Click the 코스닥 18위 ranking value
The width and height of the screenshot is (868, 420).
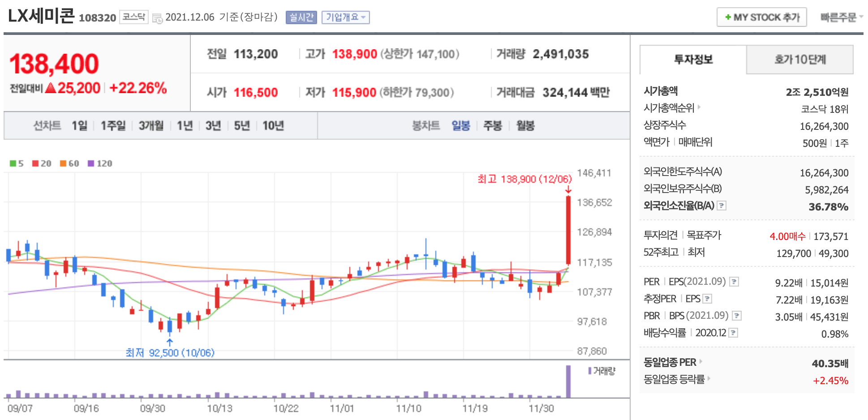(825, 109)
